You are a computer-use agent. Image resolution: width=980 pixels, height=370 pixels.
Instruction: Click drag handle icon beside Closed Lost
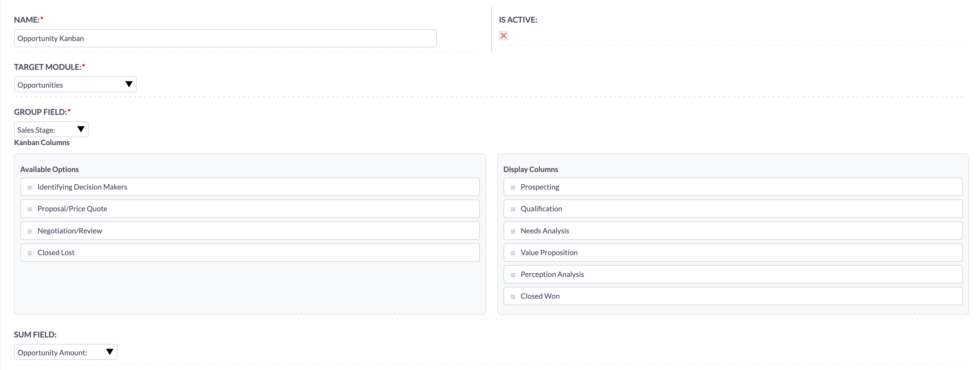[30, 253]
